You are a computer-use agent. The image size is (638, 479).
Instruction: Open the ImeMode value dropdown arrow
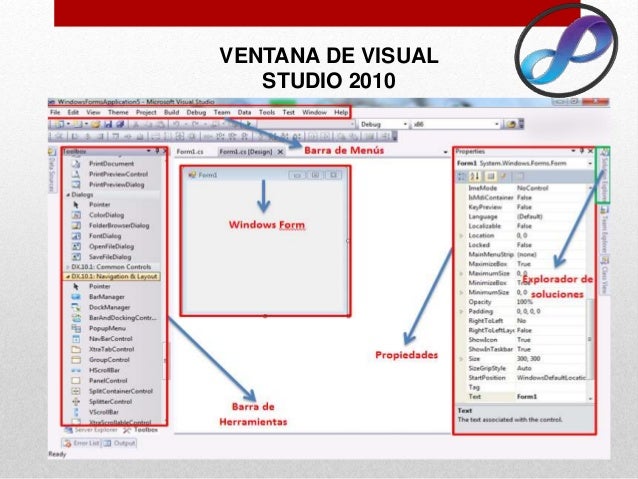[590, 188]
